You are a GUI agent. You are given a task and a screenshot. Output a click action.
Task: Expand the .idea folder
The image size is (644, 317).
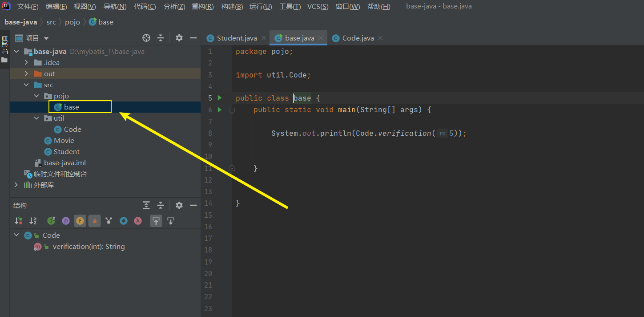click(26, 62)
